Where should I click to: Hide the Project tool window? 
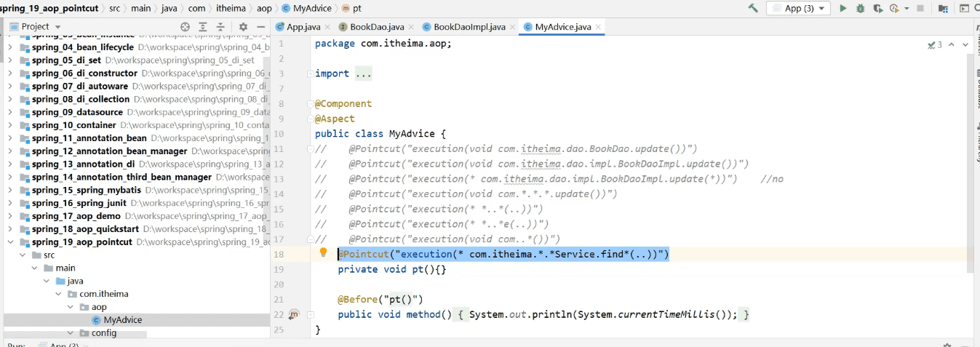[x=261, y=27]
